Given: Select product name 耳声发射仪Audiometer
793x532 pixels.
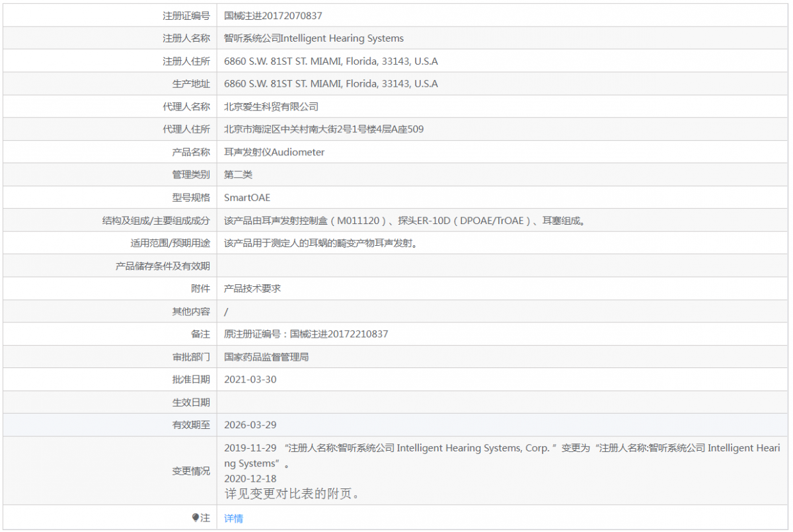Looking at the screenshot, I should click(x=274, y=152).
